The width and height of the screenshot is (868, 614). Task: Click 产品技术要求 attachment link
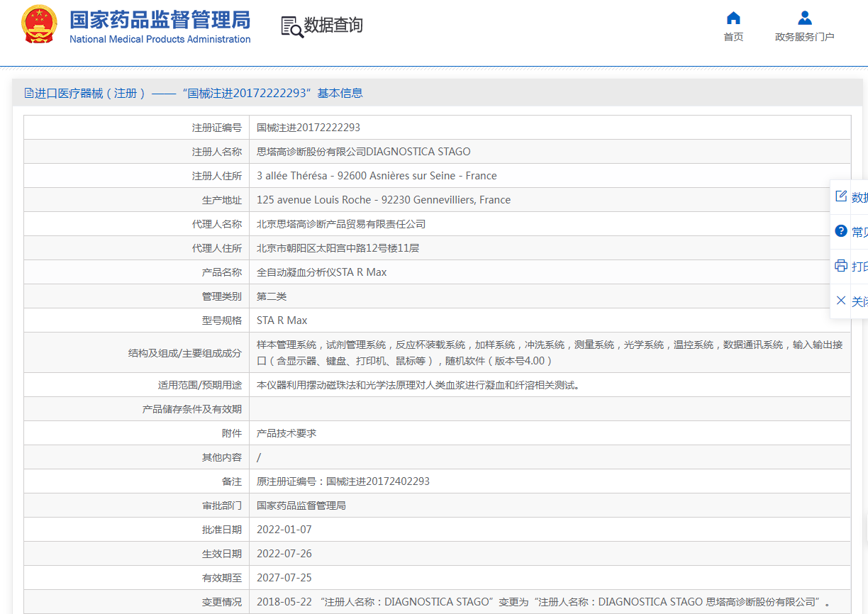click(286, 433)
